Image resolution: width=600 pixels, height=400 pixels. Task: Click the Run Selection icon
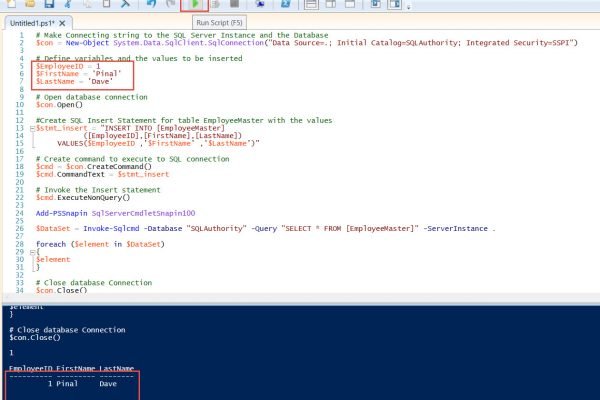point(215,3)
